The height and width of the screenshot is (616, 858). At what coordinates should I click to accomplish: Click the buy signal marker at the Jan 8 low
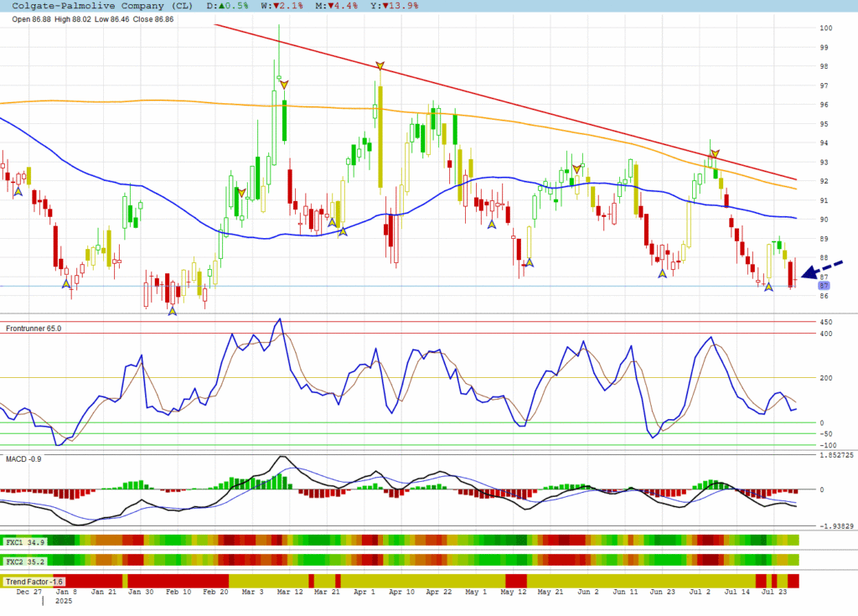(66, 283)
